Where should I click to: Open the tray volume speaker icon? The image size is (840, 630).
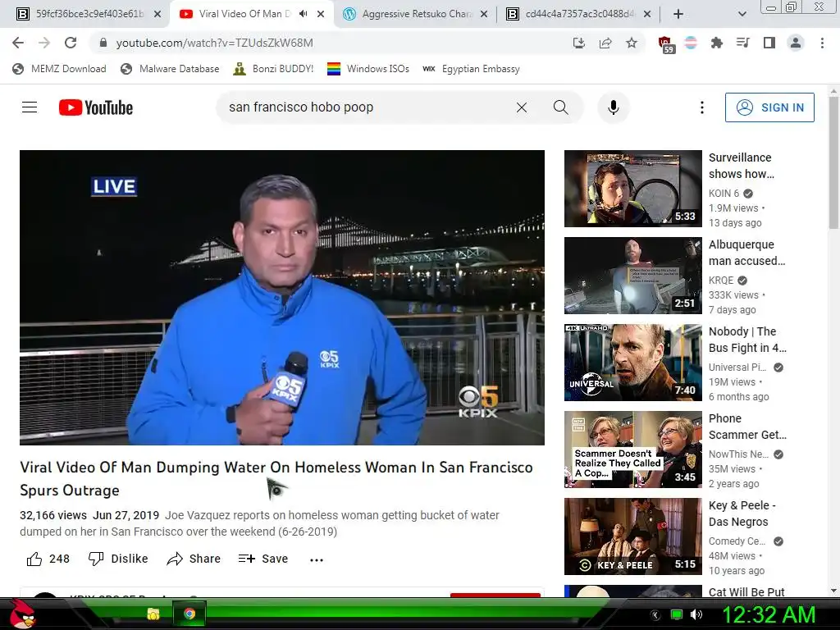tap(696, 614)
